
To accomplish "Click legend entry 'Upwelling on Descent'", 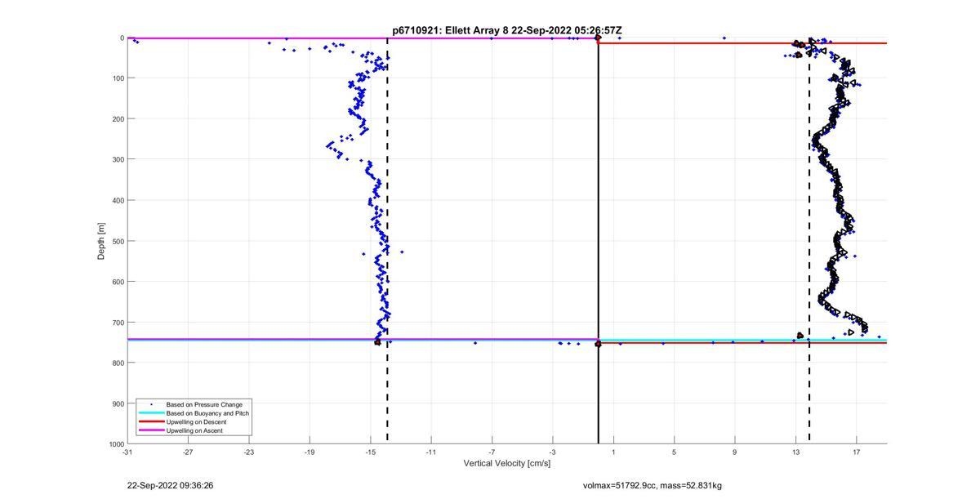I will click(x=197, y=421).
